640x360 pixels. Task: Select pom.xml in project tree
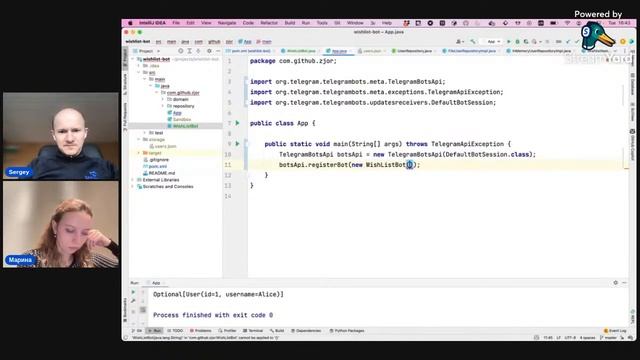pos(157,166)
